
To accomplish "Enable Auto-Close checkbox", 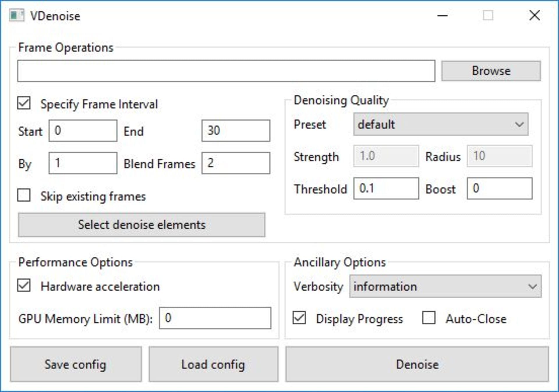I will click(429, 318).
